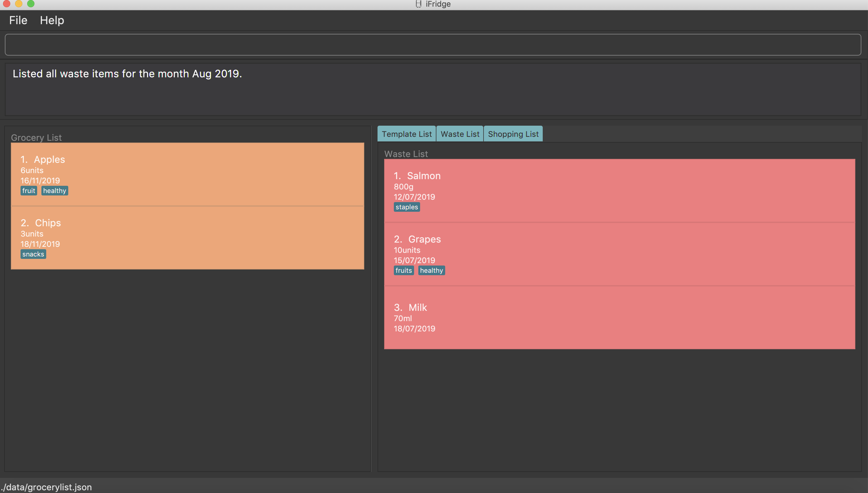Switch to the Waste List tab
868x493 pixels.
coord(460,134)
